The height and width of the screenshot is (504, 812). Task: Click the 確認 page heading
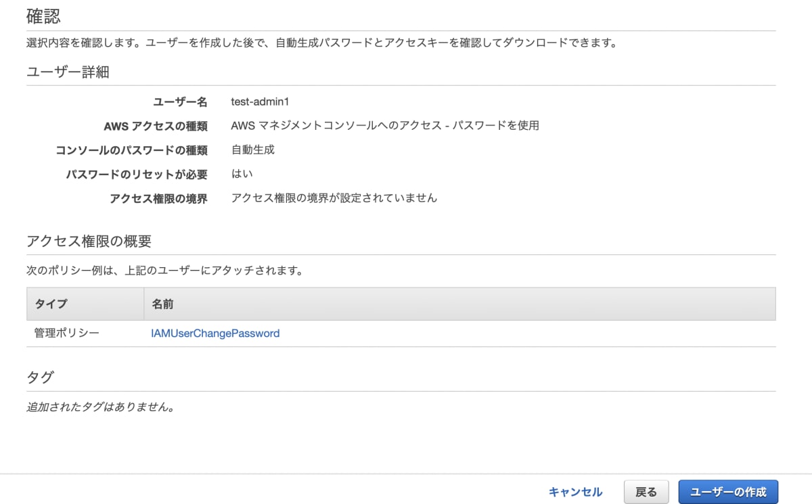click(44, 16)
